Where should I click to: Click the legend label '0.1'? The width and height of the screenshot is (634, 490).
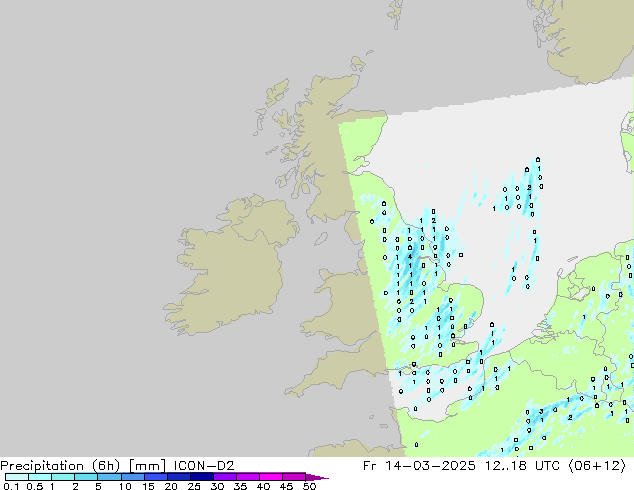[x=10, y=486]
